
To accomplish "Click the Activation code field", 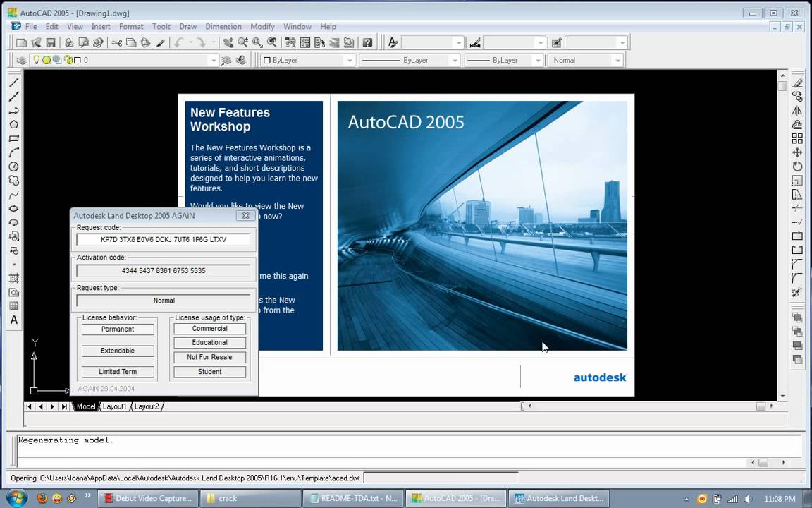I will point(164,271).
